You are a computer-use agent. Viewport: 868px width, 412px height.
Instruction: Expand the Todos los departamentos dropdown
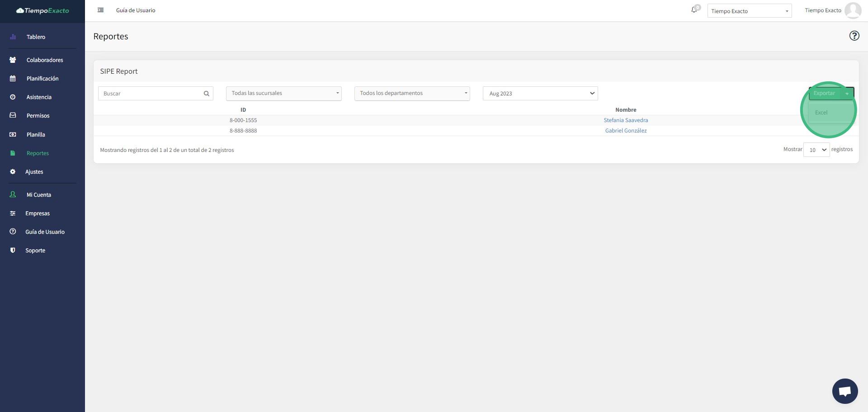coord(412,94)
